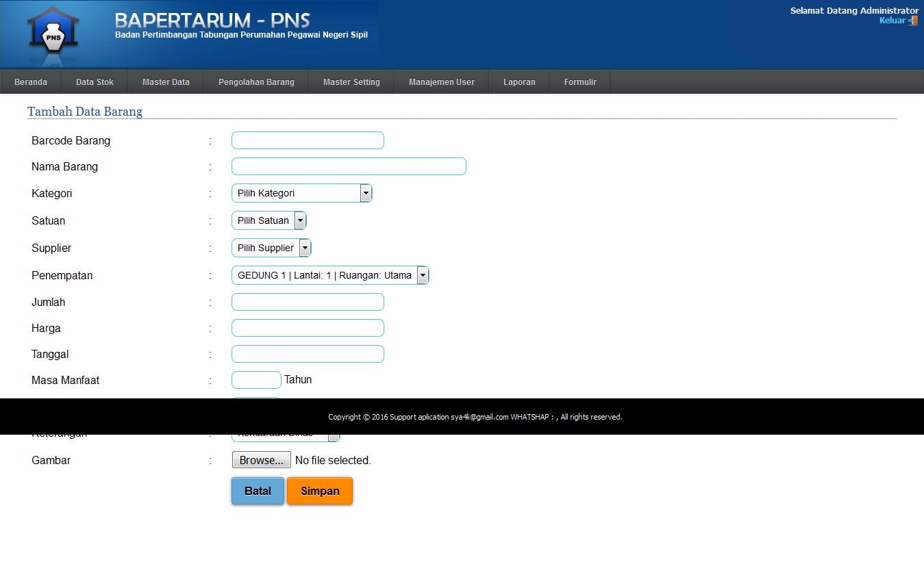
Task: Open the Manajemen User menu
Action: tap(442, 82)
